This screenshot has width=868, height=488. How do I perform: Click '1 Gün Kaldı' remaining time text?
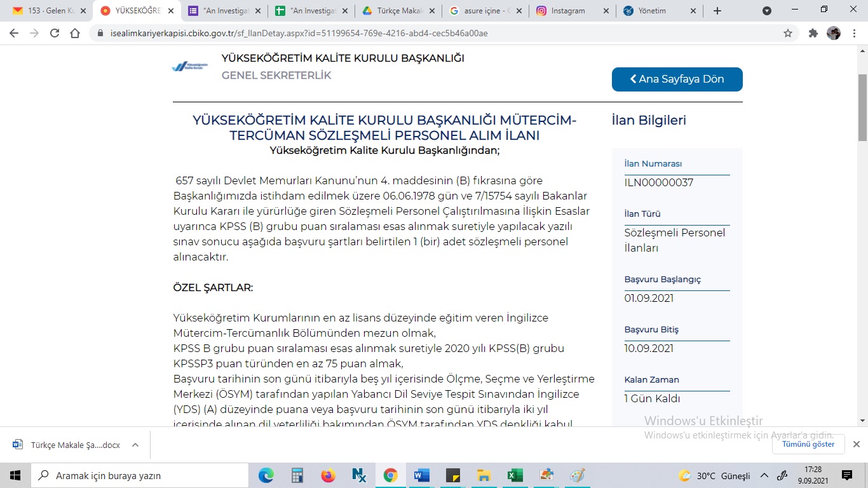[x=653, y=398]
